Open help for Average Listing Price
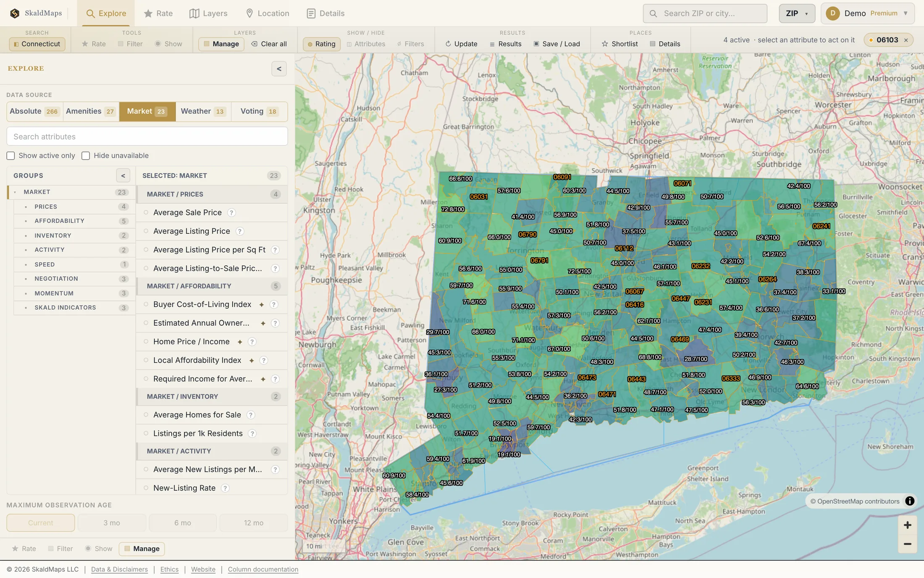This screenshot has height=578, width=924. click(239, 231)
